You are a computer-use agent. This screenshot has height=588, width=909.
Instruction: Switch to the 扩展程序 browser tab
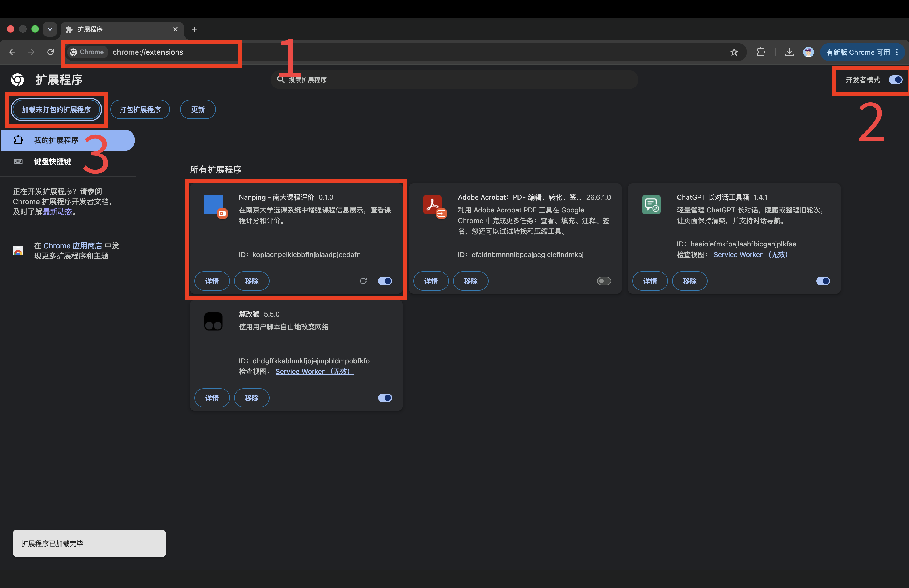coord(122,29)
